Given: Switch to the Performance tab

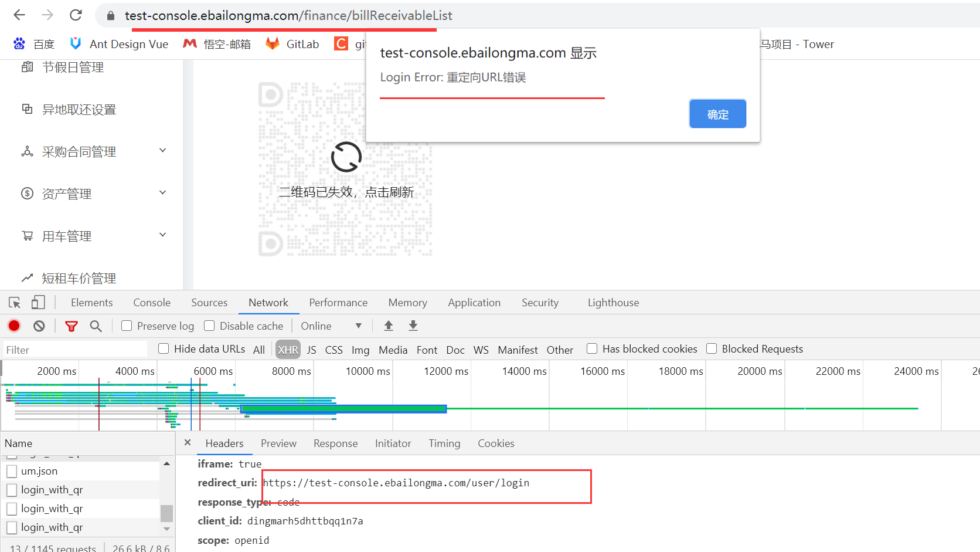Looking at the screenshot, I should [x=338, y=303].
